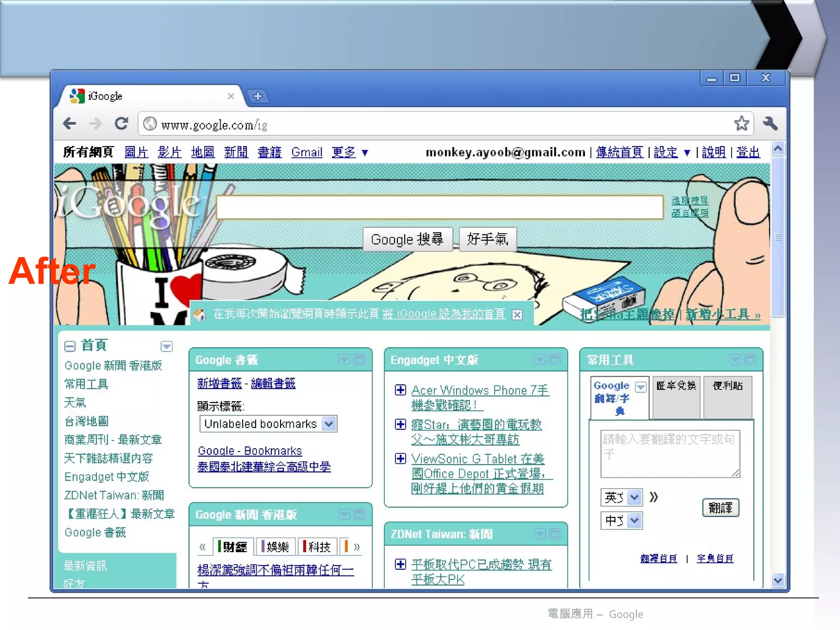Bookmark page with the star icon
The height and width of the screenshot is (630, 840).
coord(742,123)
